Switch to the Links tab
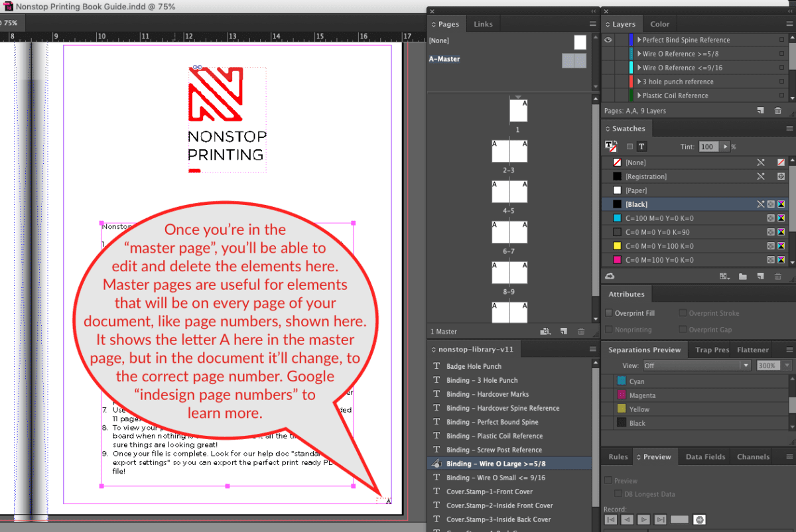This screenshot has width=796, height=532. click(x=483, y=24)
